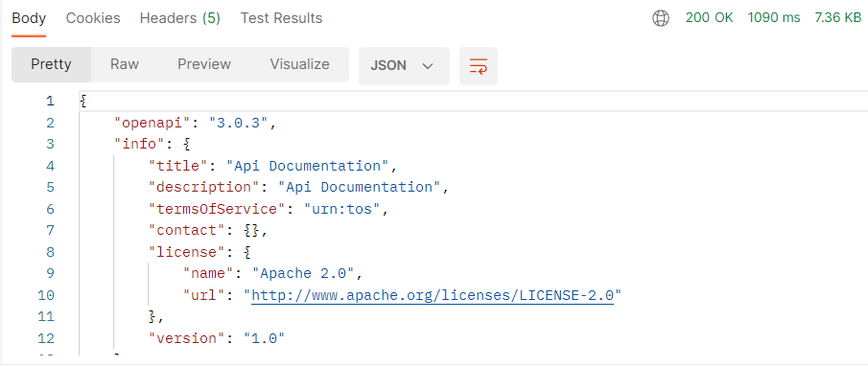Click the 1090 ms response time
Viewport: 868px width, 367px height.
(x=774, y=17)
